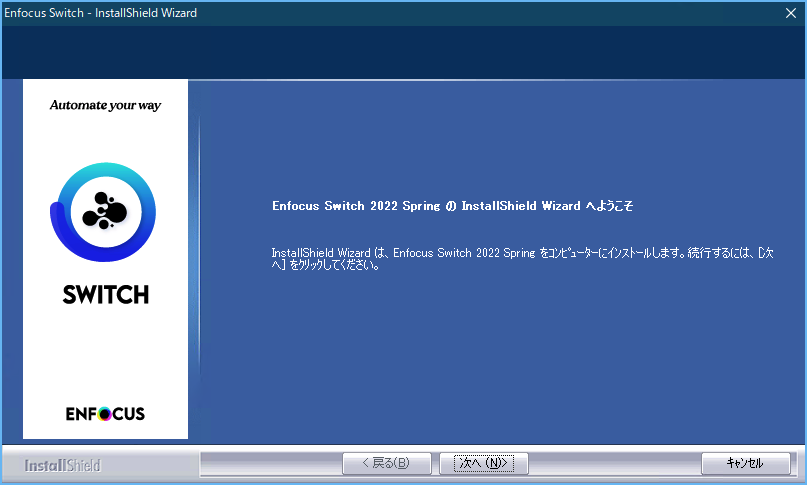The image size is (807, 485).
Task: Click the 'Automate your way' tagline
Action: pyautogui.click(x=106, y=106)
